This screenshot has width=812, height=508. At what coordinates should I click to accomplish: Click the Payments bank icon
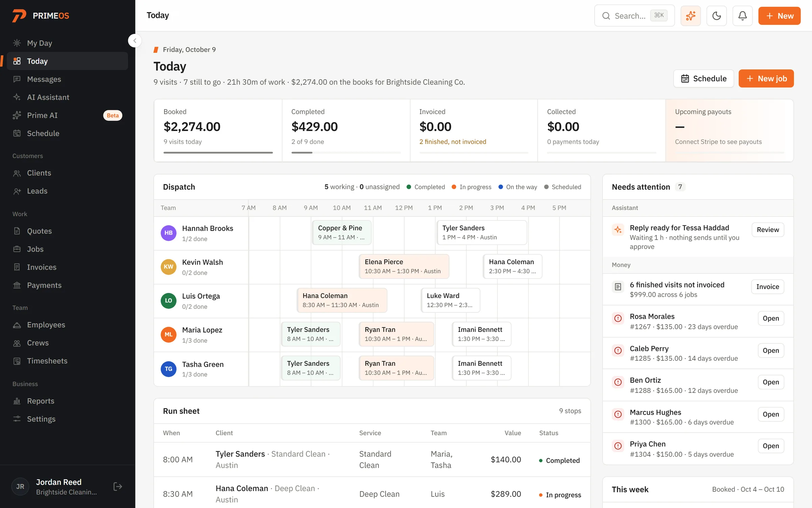17,285
